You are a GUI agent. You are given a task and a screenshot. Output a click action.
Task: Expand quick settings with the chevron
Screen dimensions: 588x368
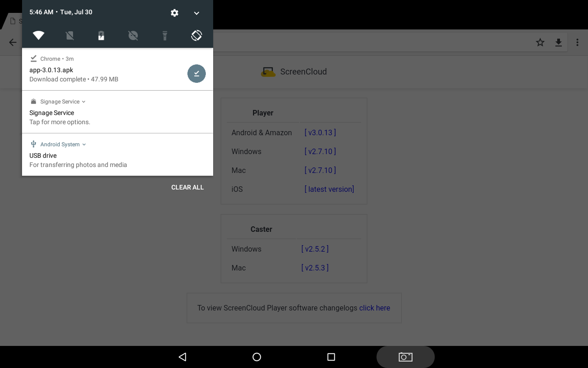tap(197, 13)
